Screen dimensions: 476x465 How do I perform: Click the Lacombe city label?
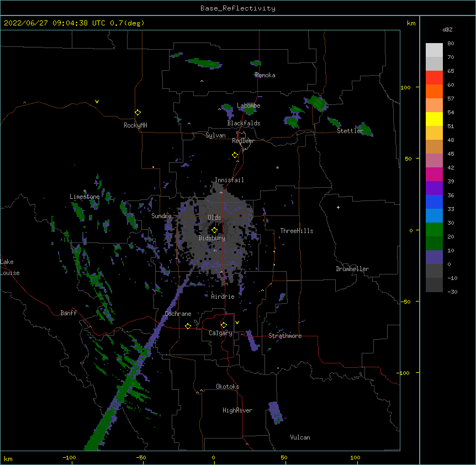click(x=248, y=105)
